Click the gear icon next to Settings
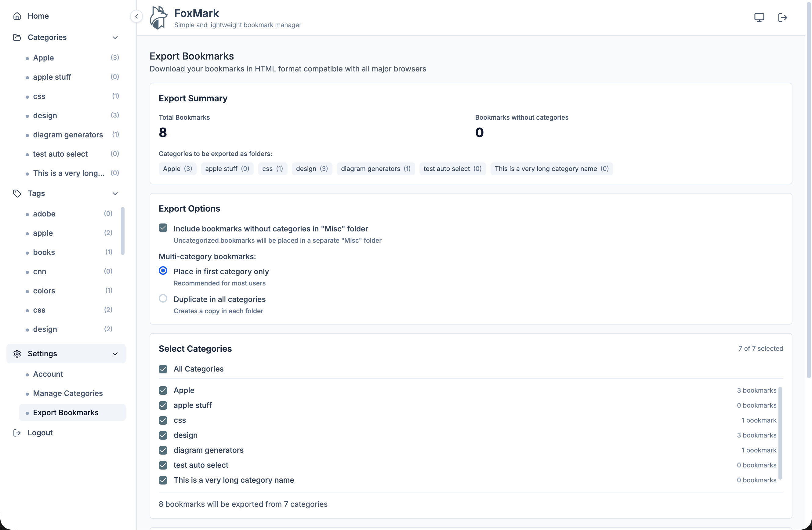This screenshot has height=530, width=812. (17, 354)
